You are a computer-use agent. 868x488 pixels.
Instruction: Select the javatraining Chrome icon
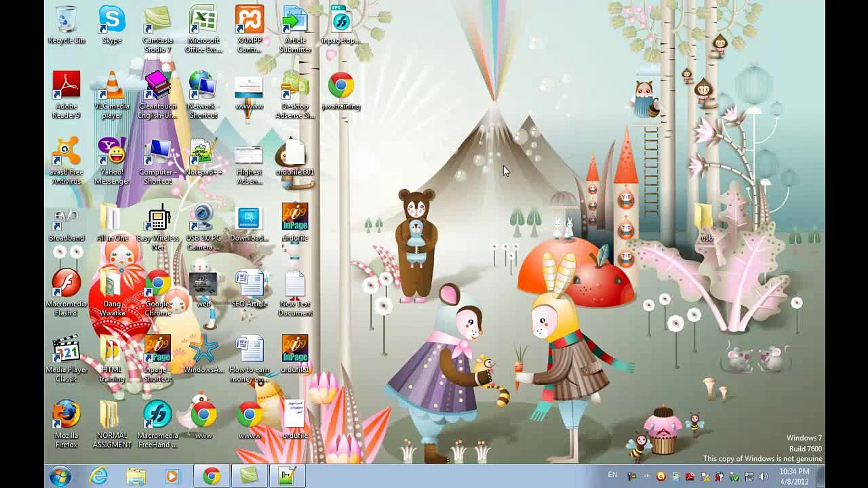click(340, 91)
